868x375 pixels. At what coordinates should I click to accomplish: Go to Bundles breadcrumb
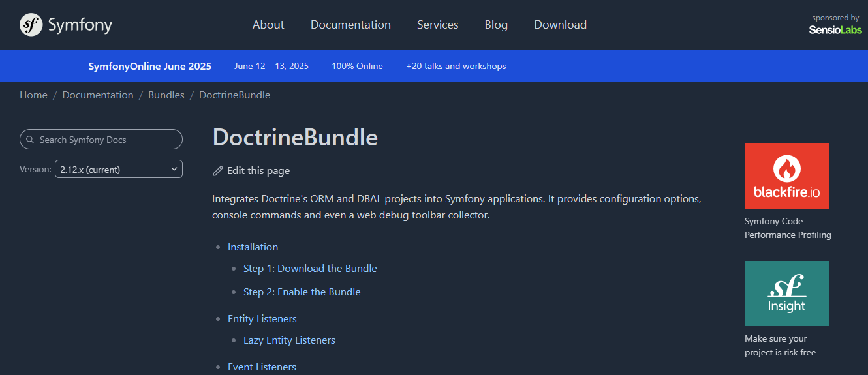pyautogui.click(x=166, y=95)
